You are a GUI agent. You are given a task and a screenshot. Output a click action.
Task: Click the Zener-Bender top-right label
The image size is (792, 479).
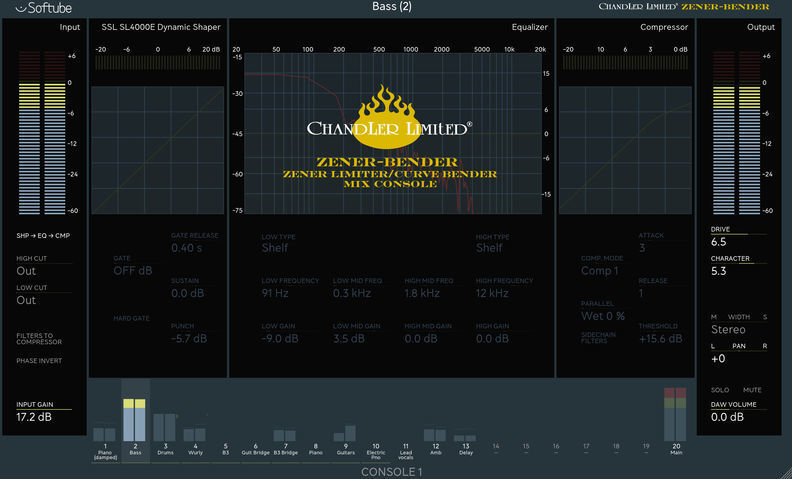[x=725, y=7]
